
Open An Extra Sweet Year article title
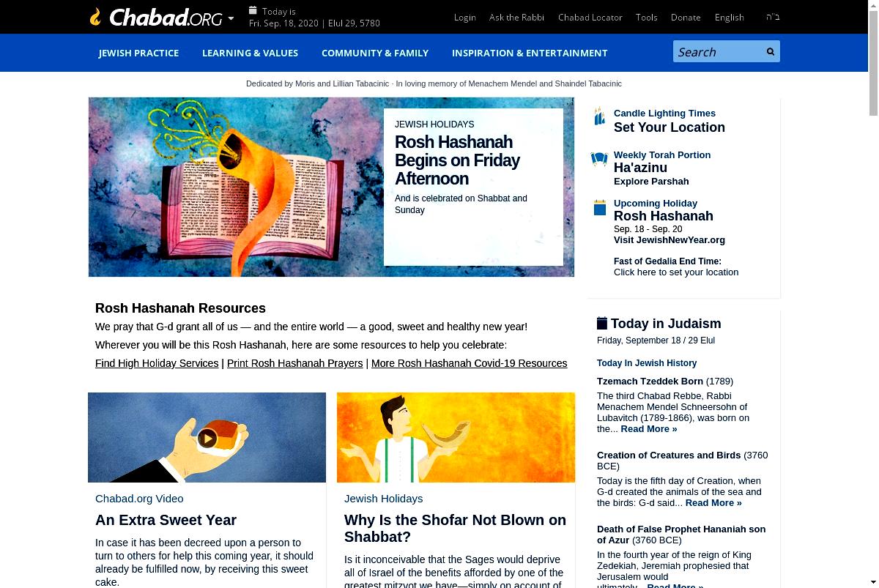coord(166,520)
